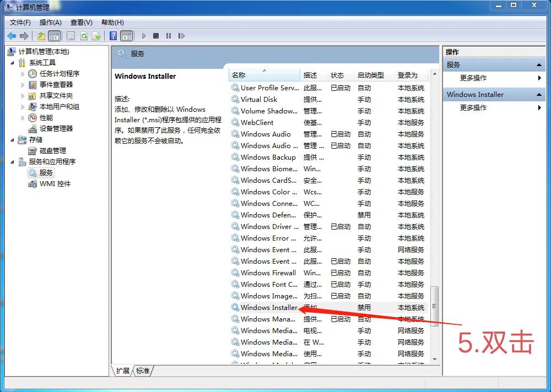Click the Start Service toolbar icon
The height and width of the screenshot is (392, 551).
click(x=142, y=36)
